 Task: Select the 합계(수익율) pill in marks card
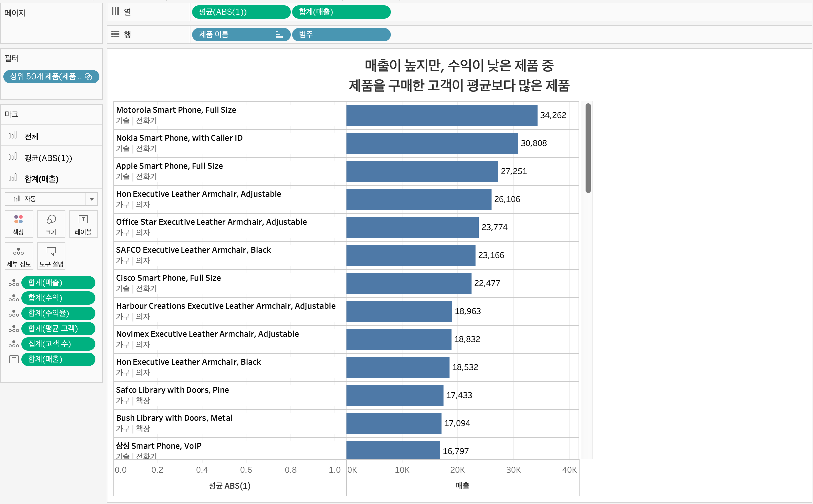[58, 313]
